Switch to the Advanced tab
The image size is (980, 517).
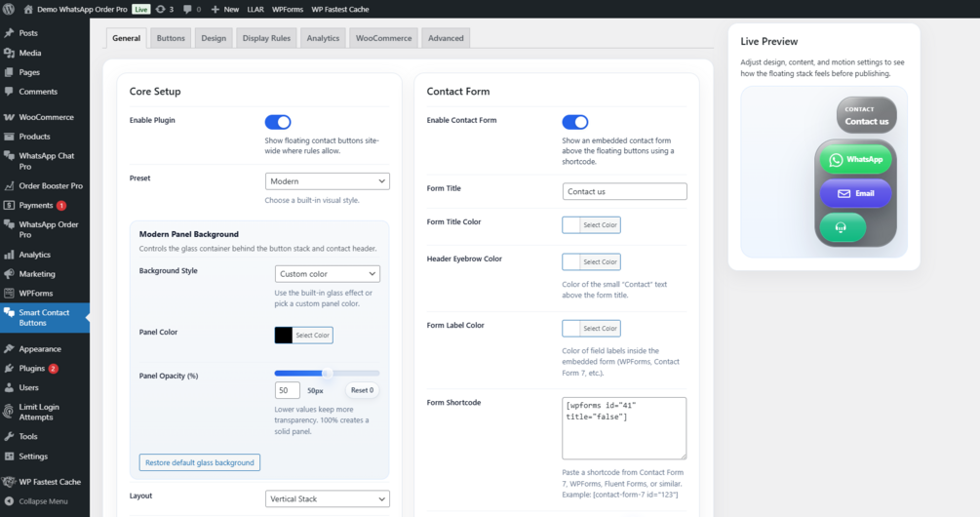pyautogui.click(x=446, y=38)
